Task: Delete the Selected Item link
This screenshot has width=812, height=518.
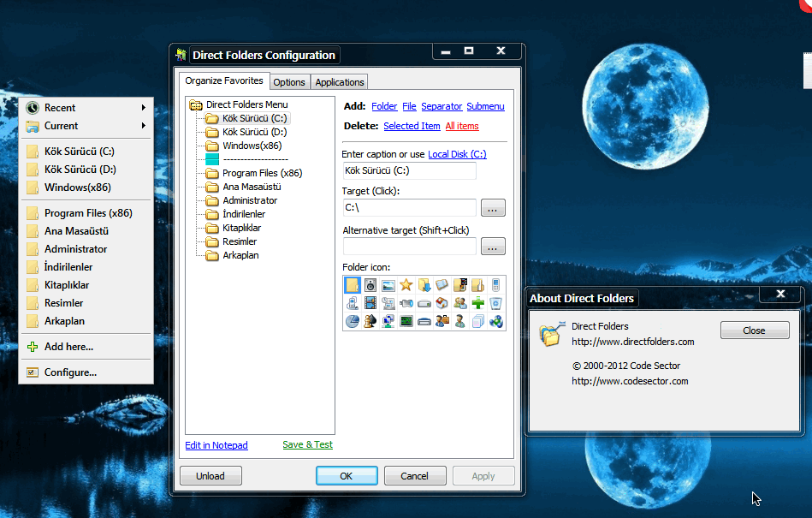Action: 412,126
